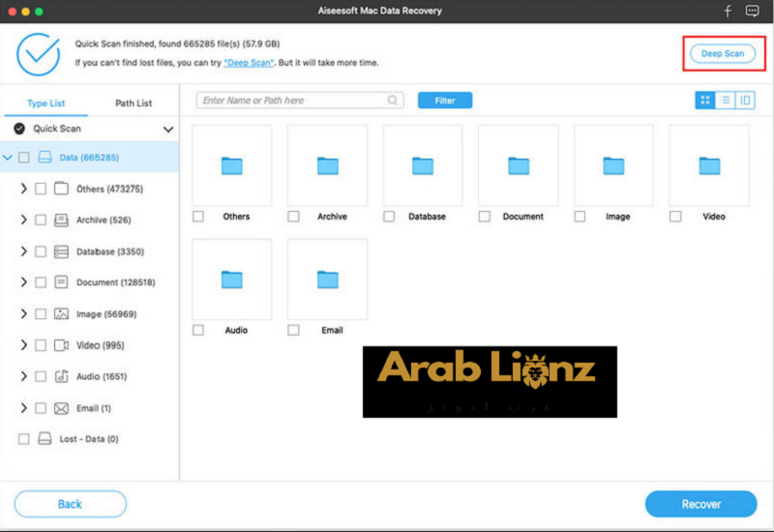This screenshot has height=532, width=774.
Task: Check the Database (3350) tree checkbox
Action: (41, 251)
